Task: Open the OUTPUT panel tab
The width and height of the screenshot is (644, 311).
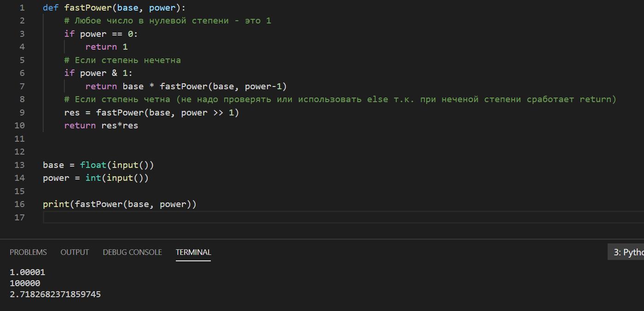Action: click(75, 252)
